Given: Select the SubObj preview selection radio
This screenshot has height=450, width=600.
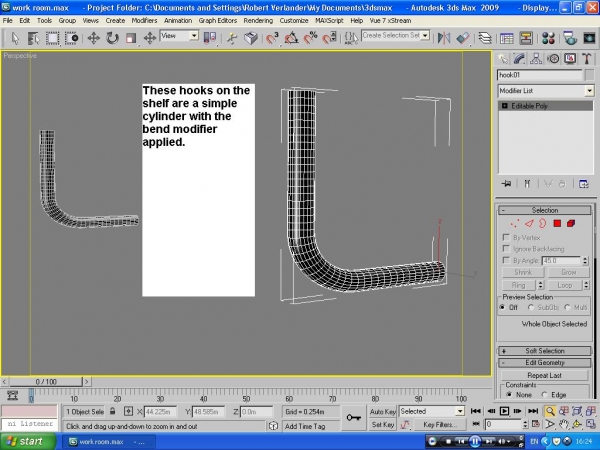Looking at the screenshot, I should [531, 307].
